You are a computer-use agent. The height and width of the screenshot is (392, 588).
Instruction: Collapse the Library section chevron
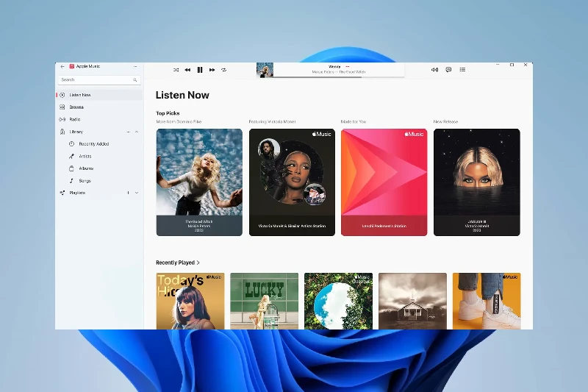click(x=137, y=132)
